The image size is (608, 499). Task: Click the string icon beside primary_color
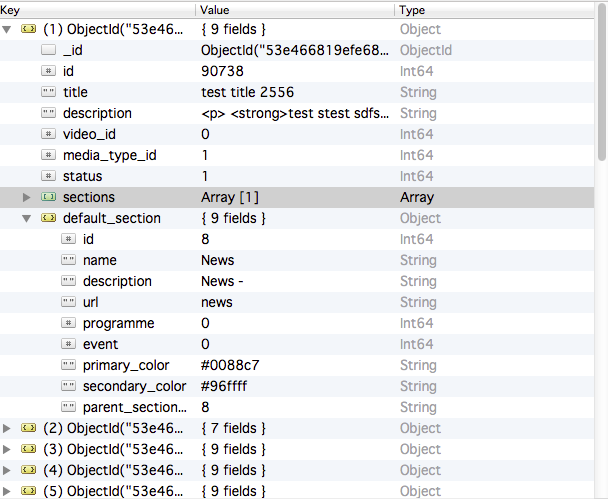click(x=68, y=365)
